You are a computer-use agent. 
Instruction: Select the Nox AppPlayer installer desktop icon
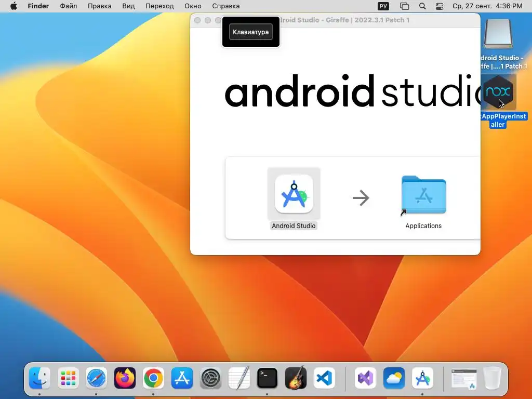point(498,92)
